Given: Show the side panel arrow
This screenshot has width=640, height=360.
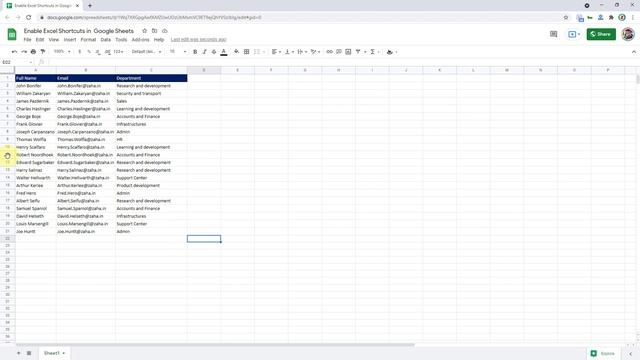Looking at the screenshot, I should click(631, 353).
